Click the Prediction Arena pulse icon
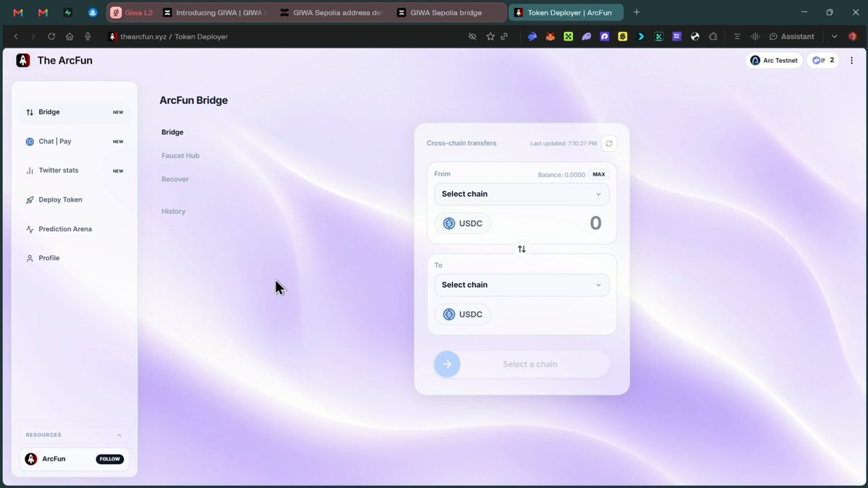The image size is (868, 488). pos(30,229)
